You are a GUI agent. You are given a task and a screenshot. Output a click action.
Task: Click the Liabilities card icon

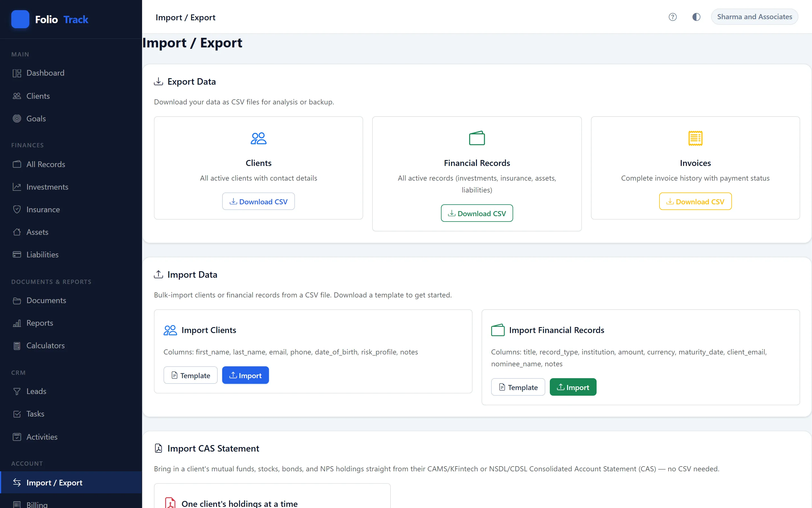pyautogui.click(x=17, y=255)
